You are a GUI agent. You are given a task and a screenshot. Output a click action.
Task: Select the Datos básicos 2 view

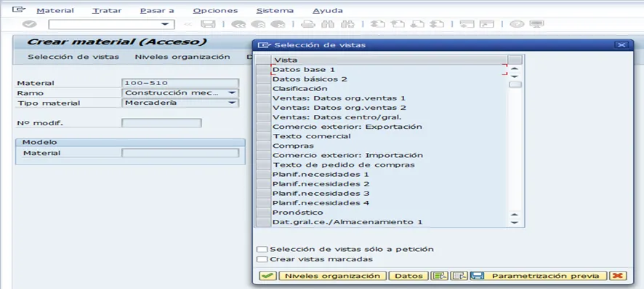point(310,79)
